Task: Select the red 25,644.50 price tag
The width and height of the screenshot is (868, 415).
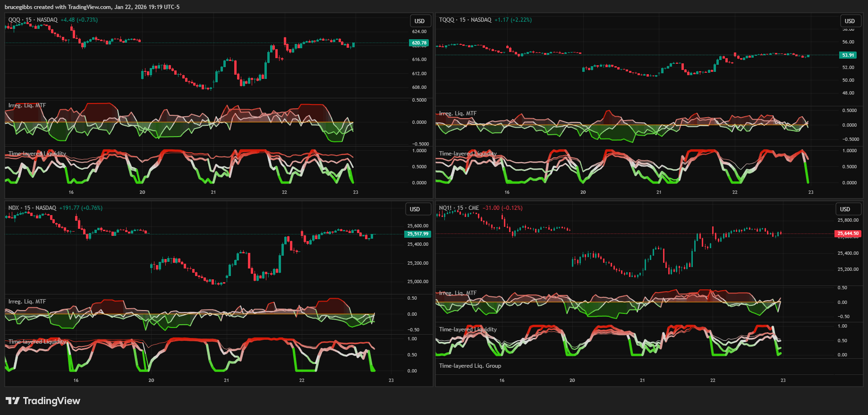Action: pos(848,233)
